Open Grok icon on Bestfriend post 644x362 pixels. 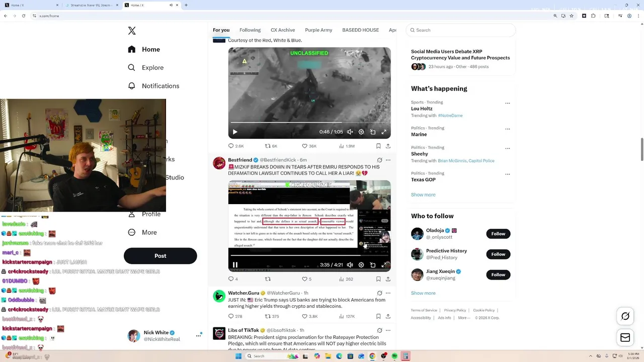coord(379,160)
